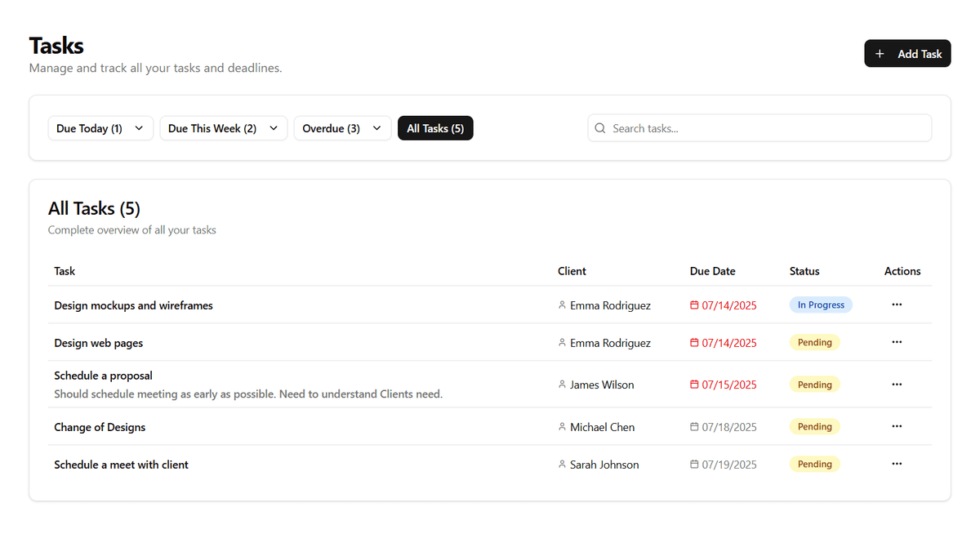The height and width of the screenshot is (556, 980).
Task: Open actions menu for Design mockups and wireframes
Action: pyautogui.click(x=897, y=304)
